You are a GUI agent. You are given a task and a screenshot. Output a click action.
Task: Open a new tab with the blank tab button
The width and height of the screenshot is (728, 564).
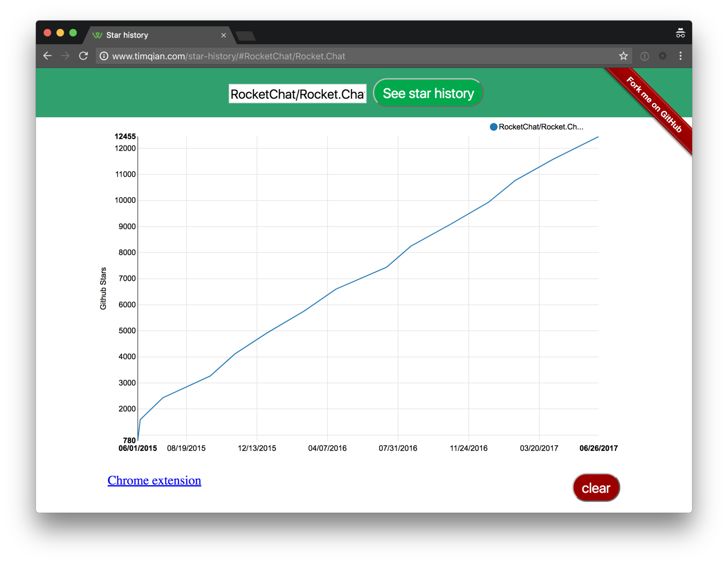click(x=246, y=36)
